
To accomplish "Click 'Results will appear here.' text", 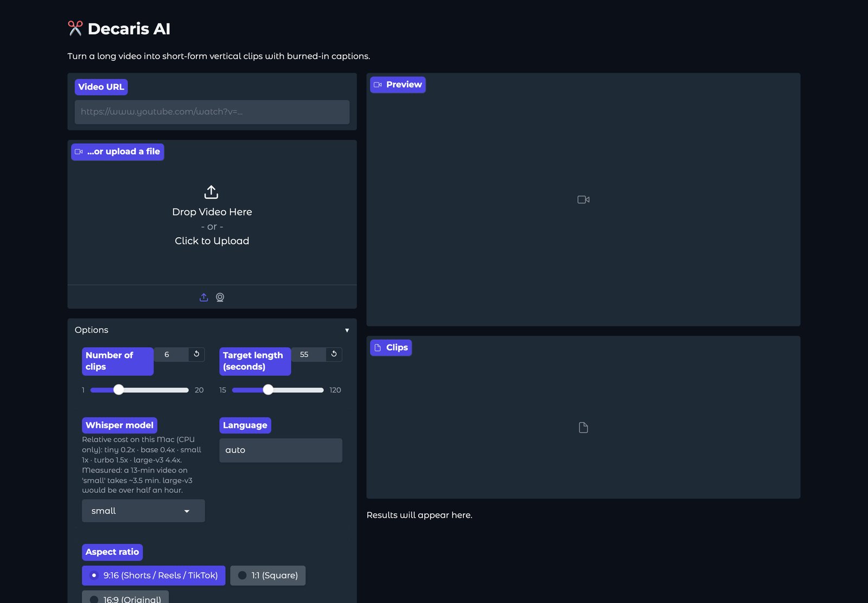I will (x=419, y=515).
